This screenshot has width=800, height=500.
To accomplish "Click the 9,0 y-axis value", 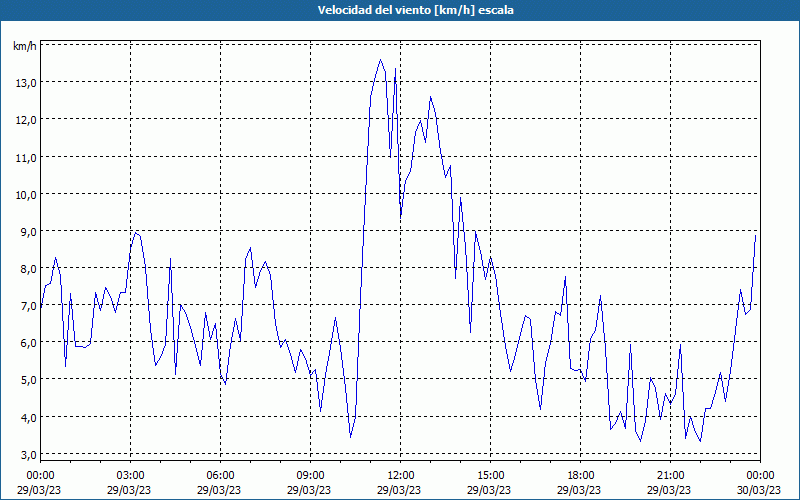I will coord(28,232).
